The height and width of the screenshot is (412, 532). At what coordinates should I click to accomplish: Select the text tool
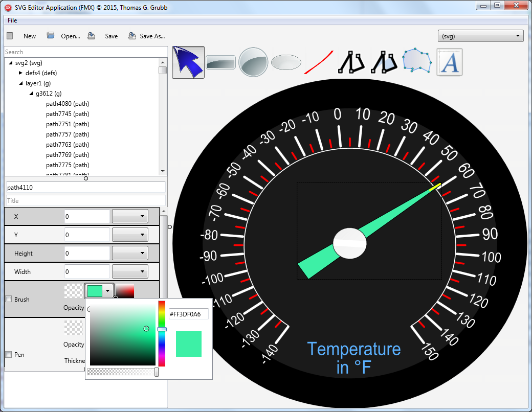[449, 62]
